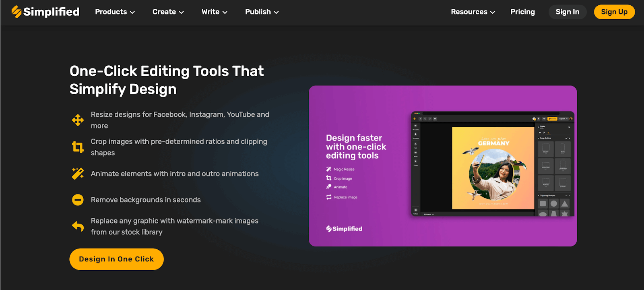Open the Resources dropdown
644x290 pixels.
tap(473, 12)
